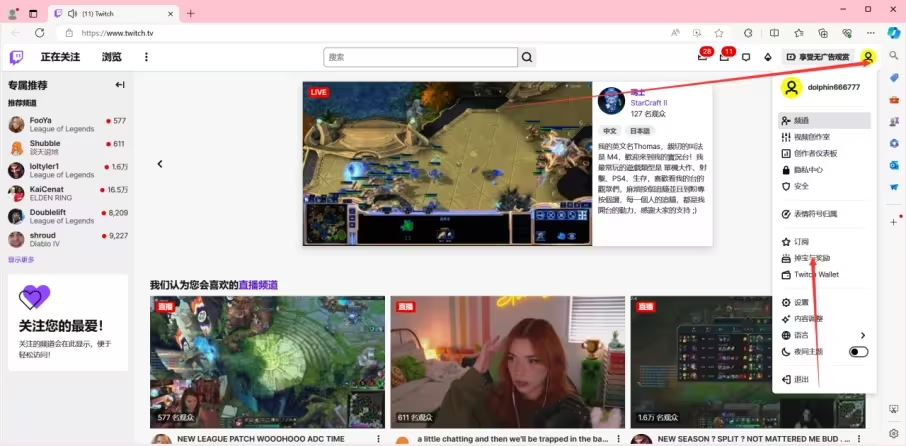The width and height of the screenshot is (906, 446).
Task: Go to the previous carousel stream
Action: 160,164
